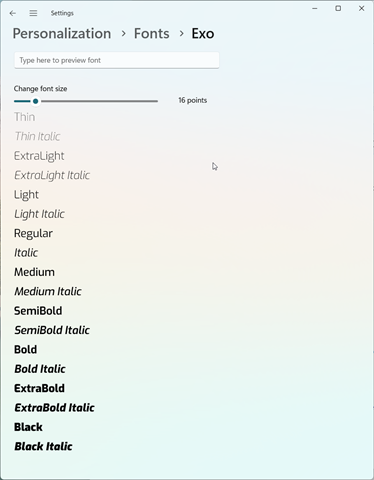
Task: Open the hamburger navigation menu
Action: coord(33,13)
